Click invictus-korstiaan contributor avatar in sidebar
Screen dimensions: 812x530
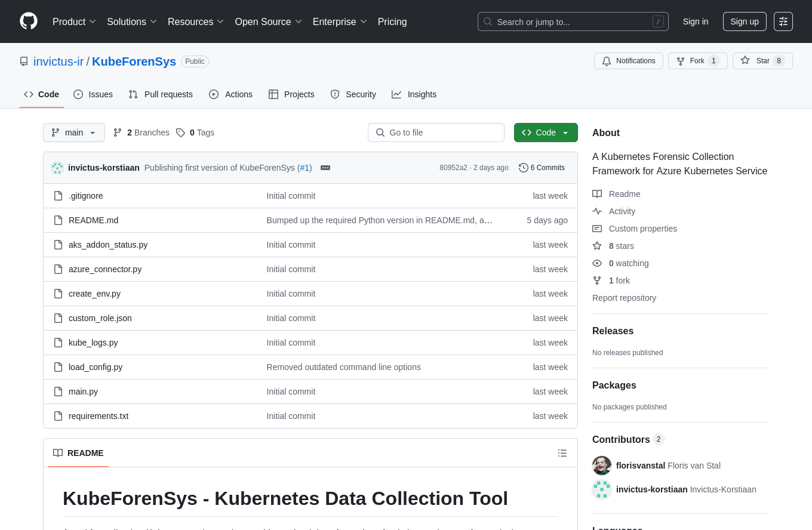click(602, 489)
